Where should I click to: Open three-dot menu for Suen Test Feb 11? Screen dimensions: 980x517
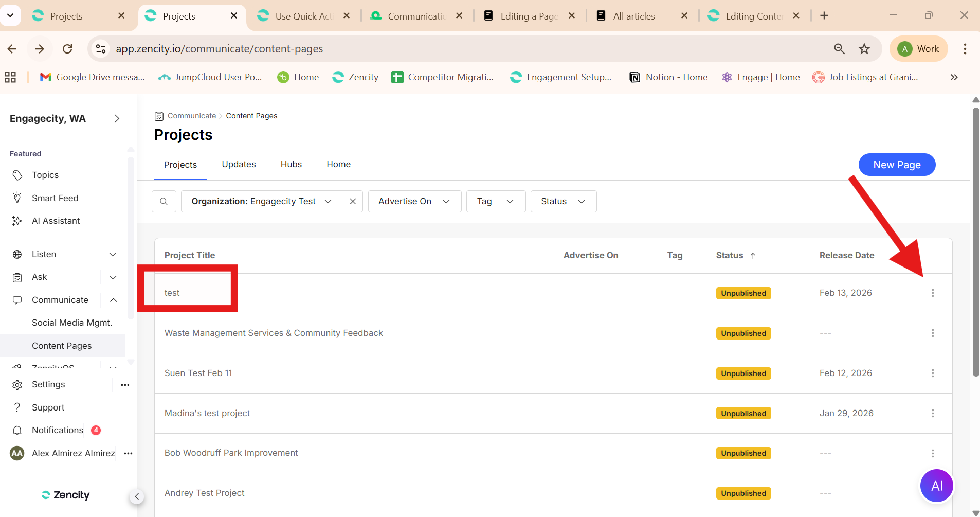point(933,373)
